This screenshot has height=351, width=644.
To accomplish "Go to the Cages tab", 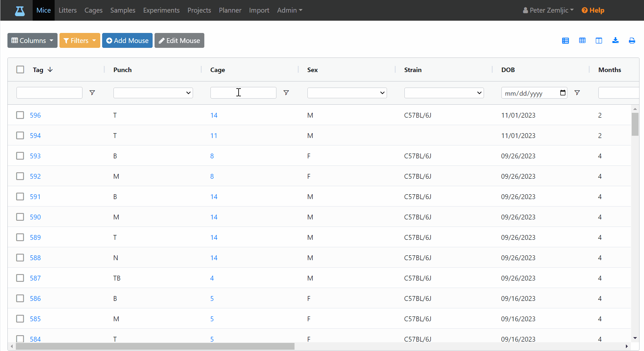I will pos(93,10).
